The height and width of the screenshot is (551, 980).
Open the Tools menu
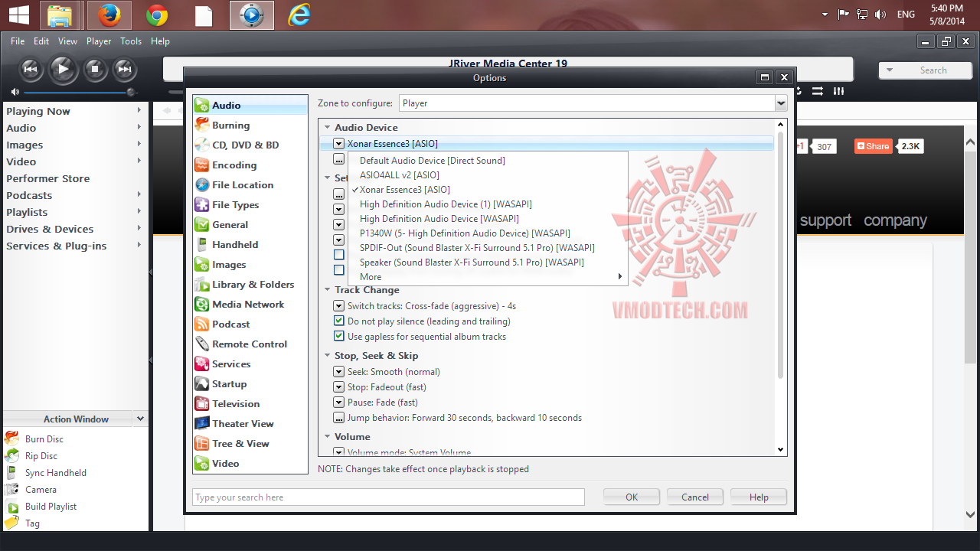pos(131,41)
